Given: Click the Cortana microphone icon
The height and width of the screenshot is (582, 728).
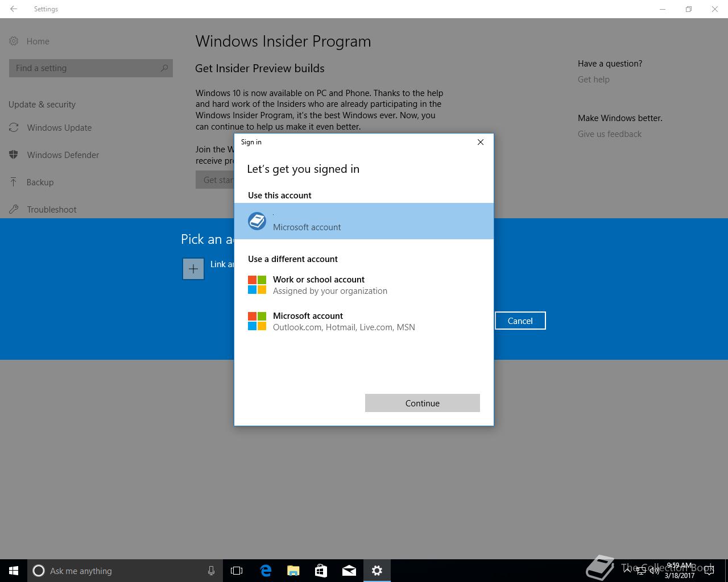Looking at the screenshot, I should click(211, 571).
